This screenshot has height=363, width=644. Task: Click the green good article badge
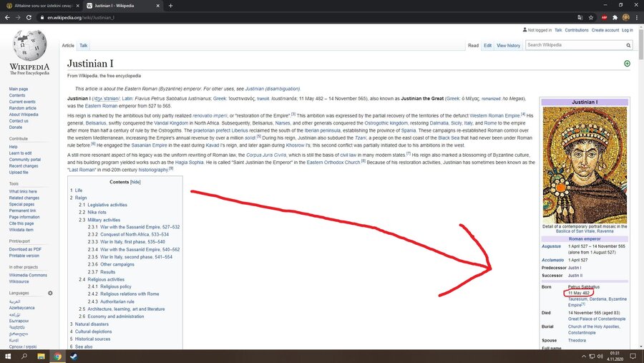pos(627,63)
